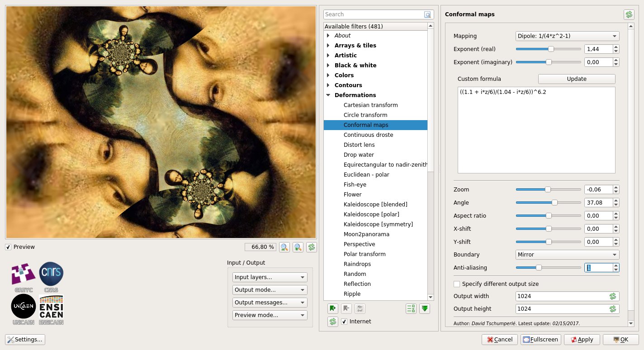Click the Anti-aliasing slider
This screenshot has height=350, width=644.
pyautogui.click(x=549, y=268)
